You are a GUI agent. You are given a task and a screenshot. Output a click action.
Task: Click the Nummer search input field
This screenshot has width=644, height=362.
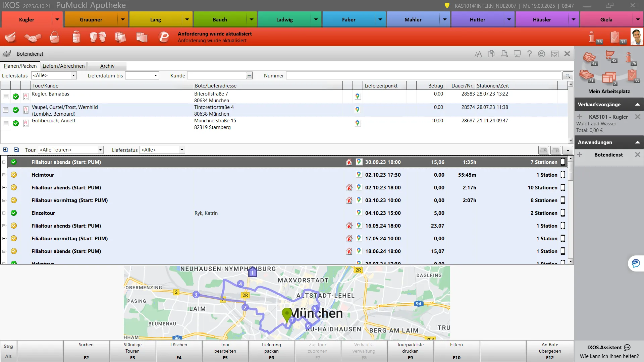pyautogui.click(x=423, y=76)
